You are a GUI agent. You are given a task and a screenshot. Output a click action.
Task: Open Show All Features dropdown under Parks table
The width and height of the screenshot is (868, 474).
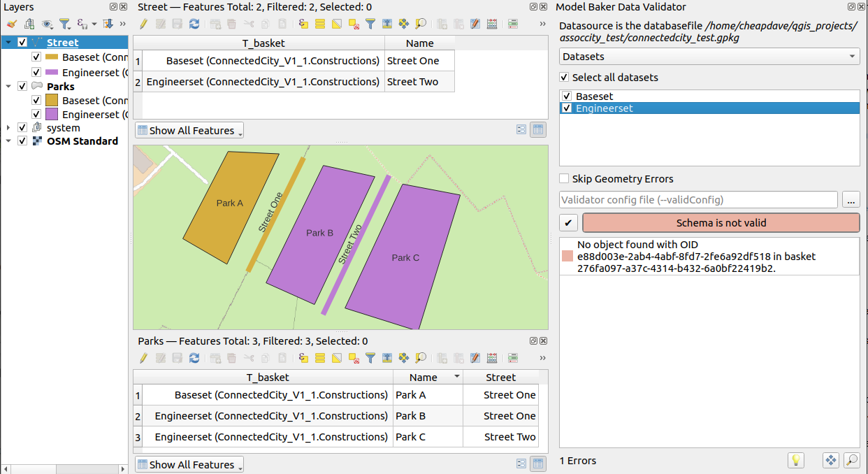(x=189, y=465)
